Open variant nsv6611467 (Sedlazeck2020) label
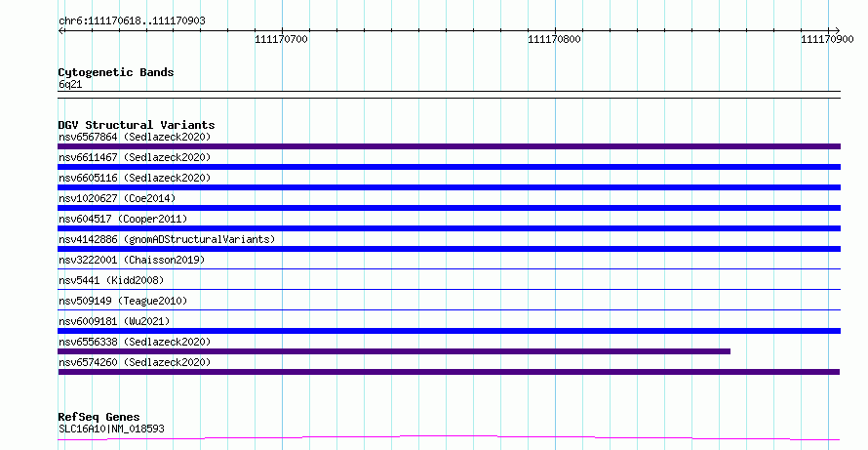This screenshot has width=868, height=450. (x=135, y=157)
